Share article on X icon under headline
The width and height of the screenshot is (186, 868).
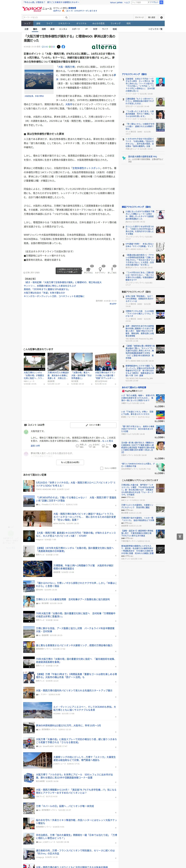coord(59,47)
